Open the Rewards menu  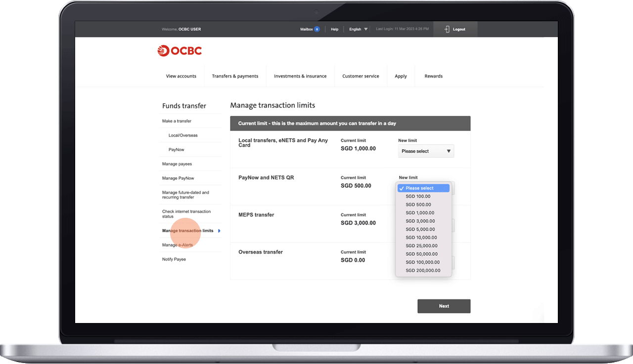coord(433,76)
